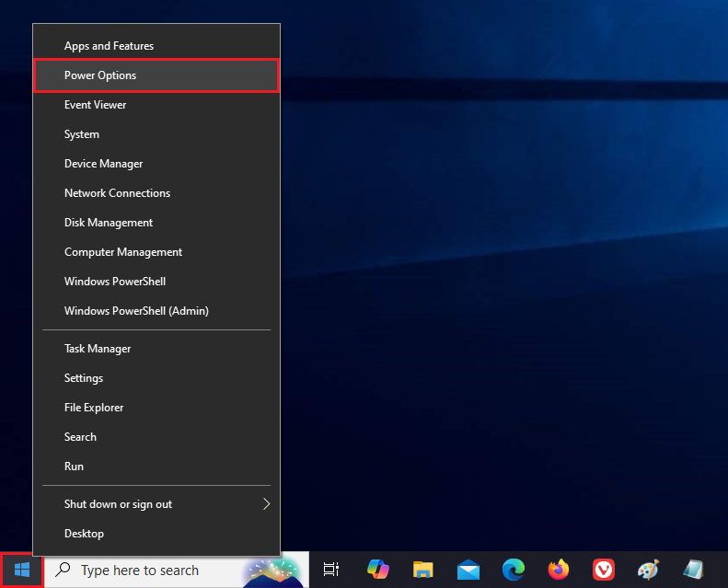Launch Copilot from the taskbar
The height and width of the screenshot is (588, 728).
pyautogui.click(x=378, y=569)
